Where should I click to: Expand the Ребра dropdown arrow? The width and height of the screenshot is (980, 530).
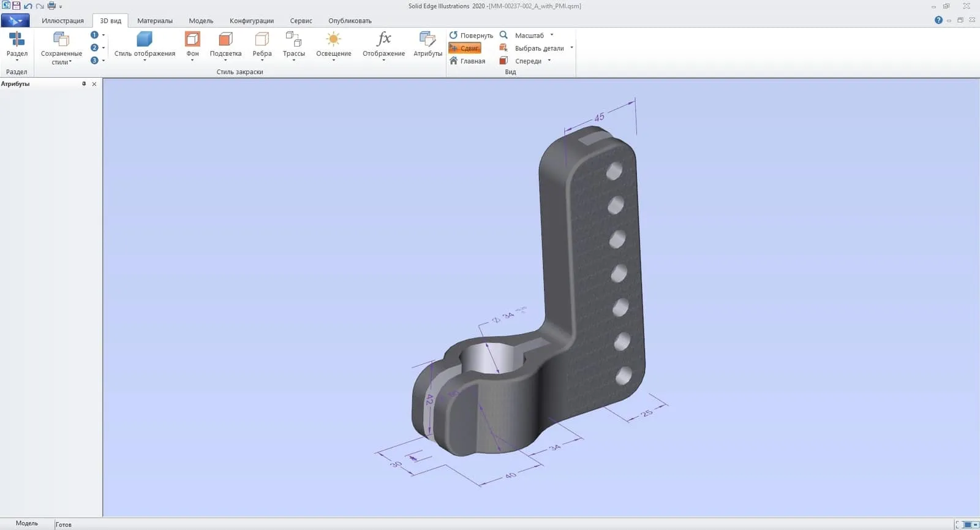262,60
